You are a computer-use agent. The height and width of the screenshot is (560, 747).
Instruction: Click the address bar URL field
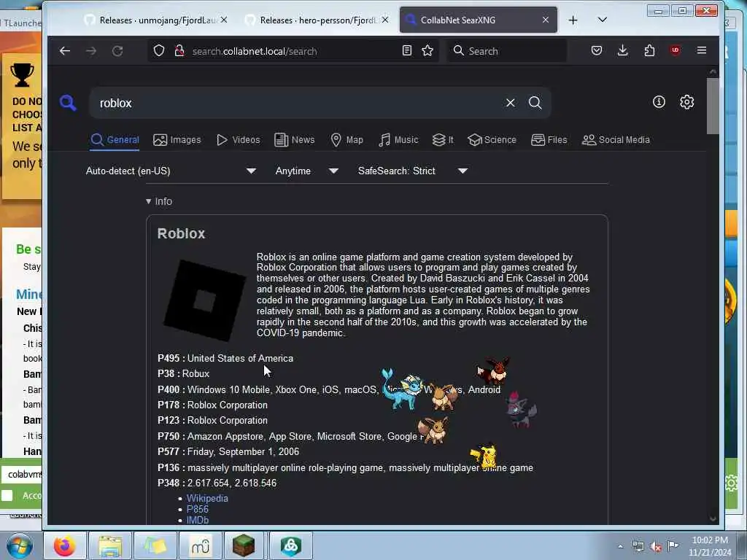pyautogui.click(x=295, y=51)
